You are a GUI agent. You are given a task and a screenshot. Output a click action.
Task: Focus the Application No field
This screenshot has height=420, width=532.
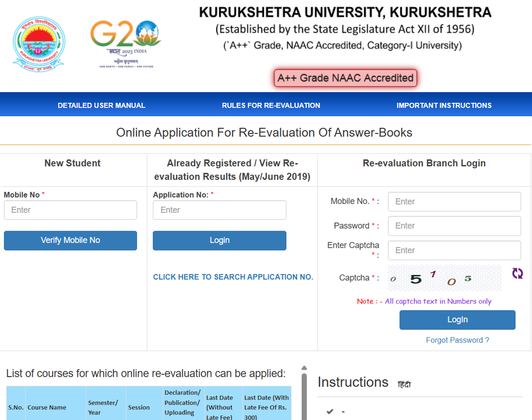coord(219,210)
